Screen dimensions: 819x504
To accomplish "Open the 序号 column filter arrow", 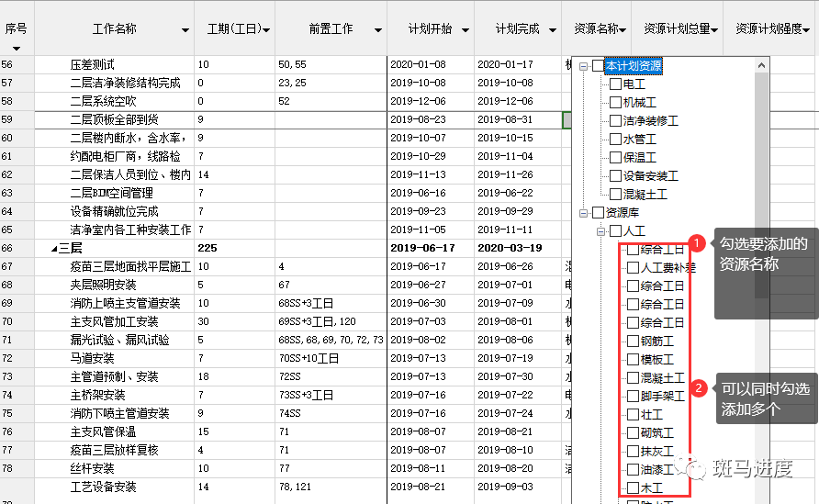I will (x=17, y=49).
